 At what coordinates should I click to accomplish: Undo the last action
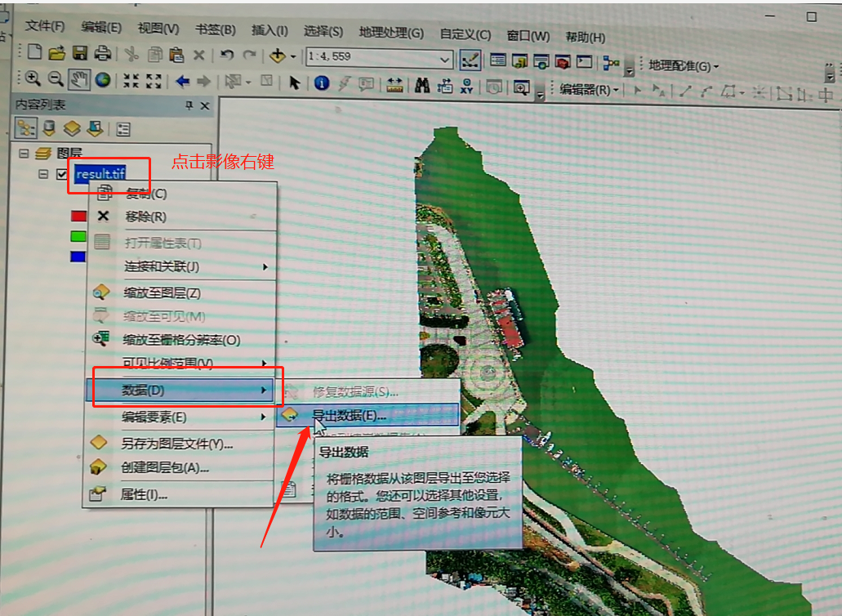pyautogui.click(x=226, y=55)
